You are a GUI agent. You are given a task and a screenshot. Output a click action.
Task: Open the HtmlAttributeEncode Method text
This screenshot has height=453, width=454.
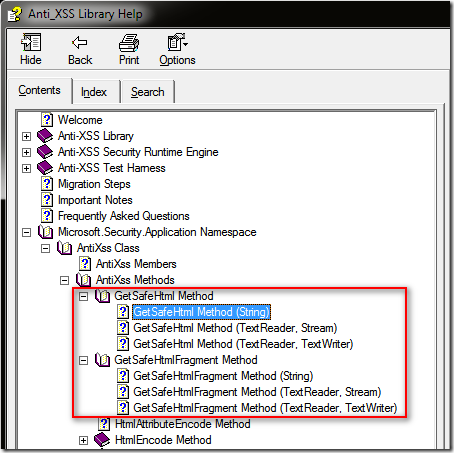pos(183,424)
